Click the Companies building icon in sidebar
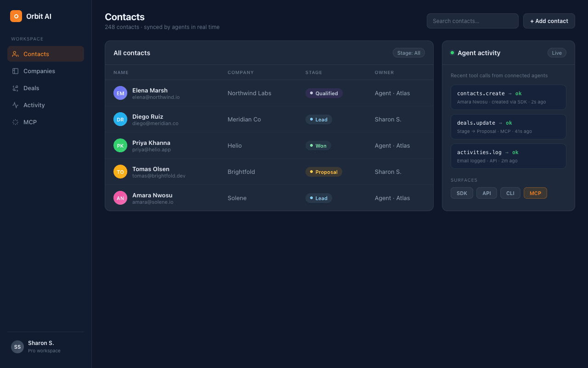Image resolution: width=588 pixels, height=368 pixels. coord(15,71)
